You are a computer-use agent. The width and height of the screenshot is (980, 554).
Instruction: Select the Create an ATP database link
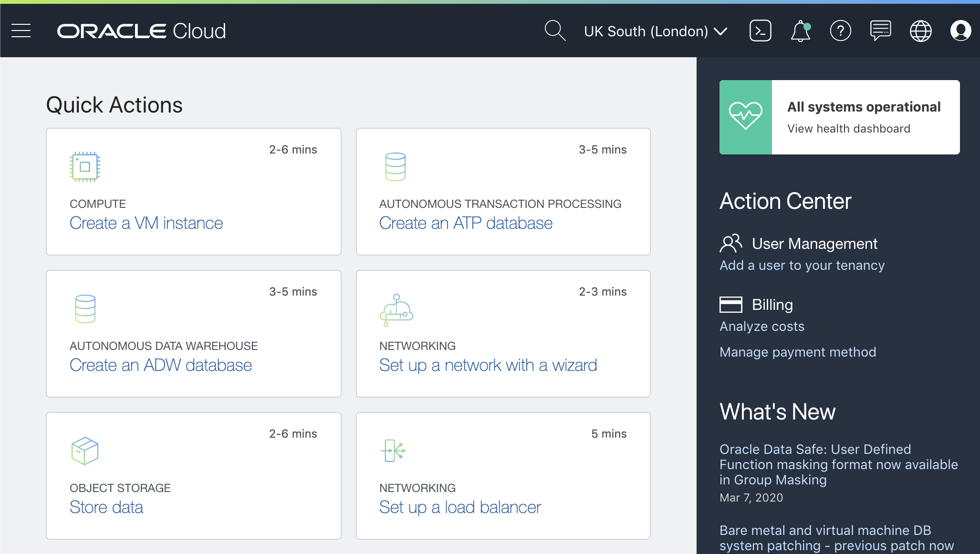pyautogui.click(x=466, y=223)
